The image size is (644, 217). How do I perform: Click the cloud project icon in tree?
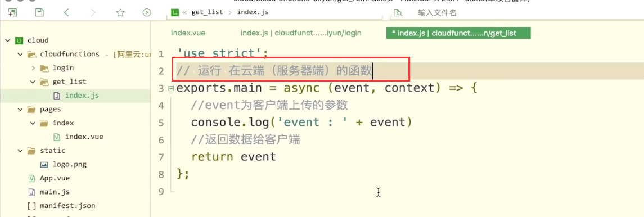pyautogui.click(x=19, y=40)
